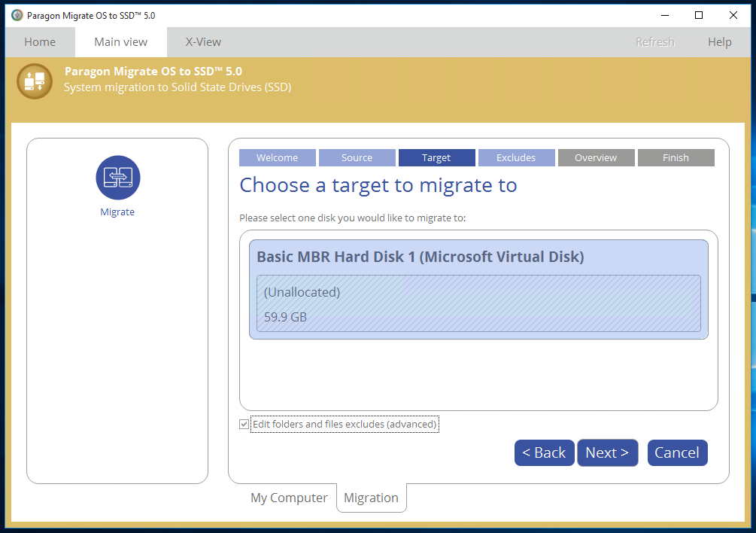Close the Paragon Migrate OS window

pos(733,15)
